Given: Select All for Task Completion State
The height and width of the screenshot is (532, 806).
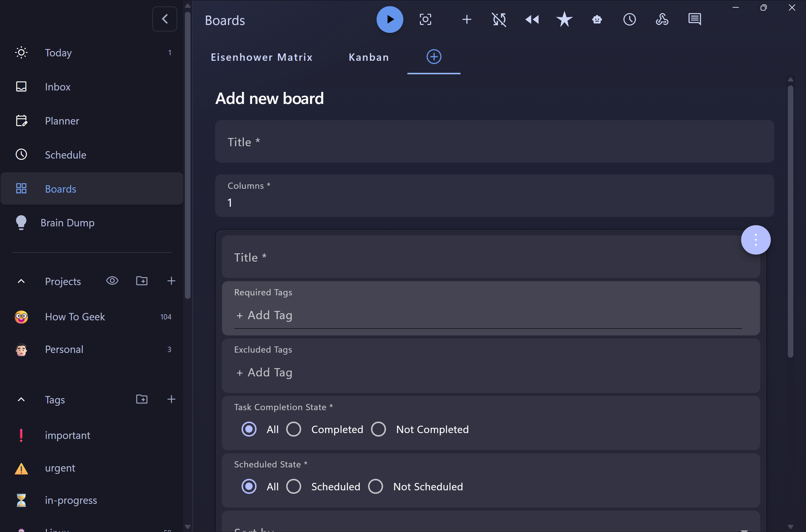Looking at the screenshot, I should (x=249, y=429).
